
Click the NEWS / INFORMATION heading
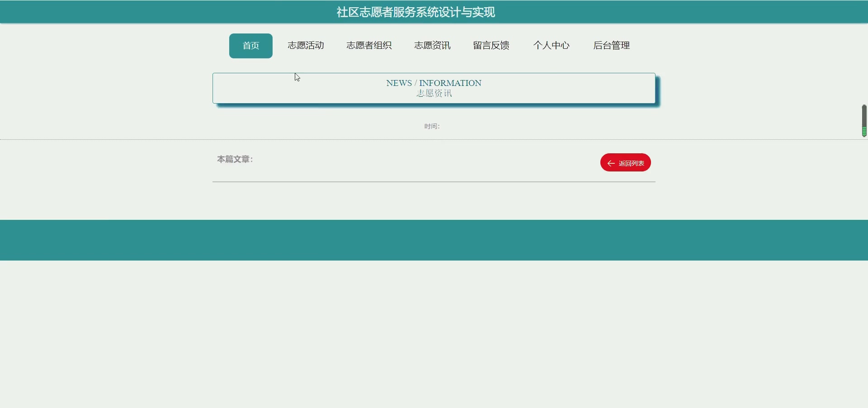point(434,83)
